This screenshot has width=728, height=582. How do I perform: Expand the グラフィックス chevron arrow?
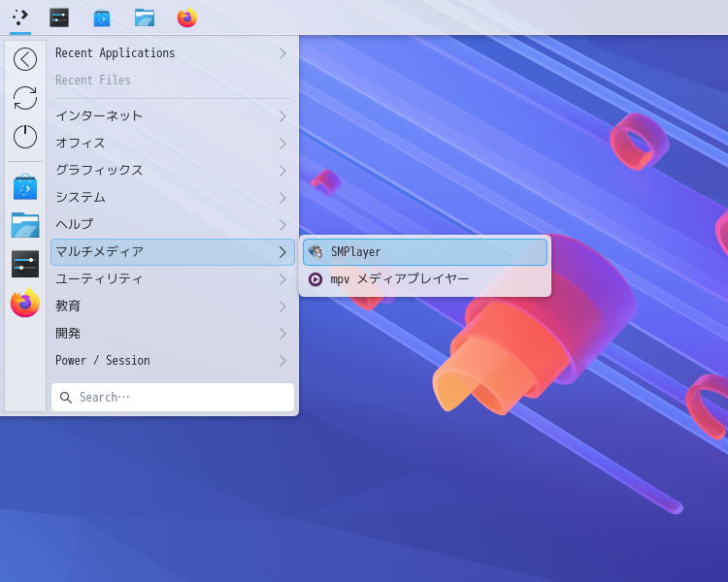tap(282, 171)
